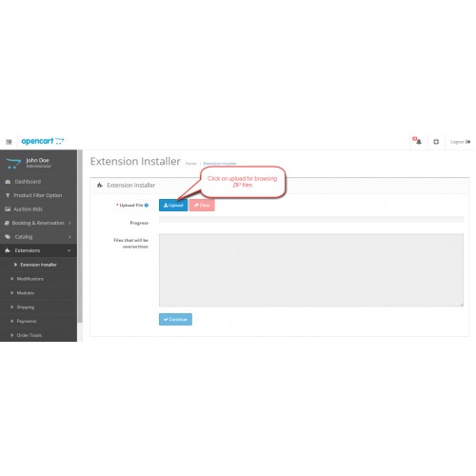
Task: Click the life ring support icon
Action: click(436, 142)
